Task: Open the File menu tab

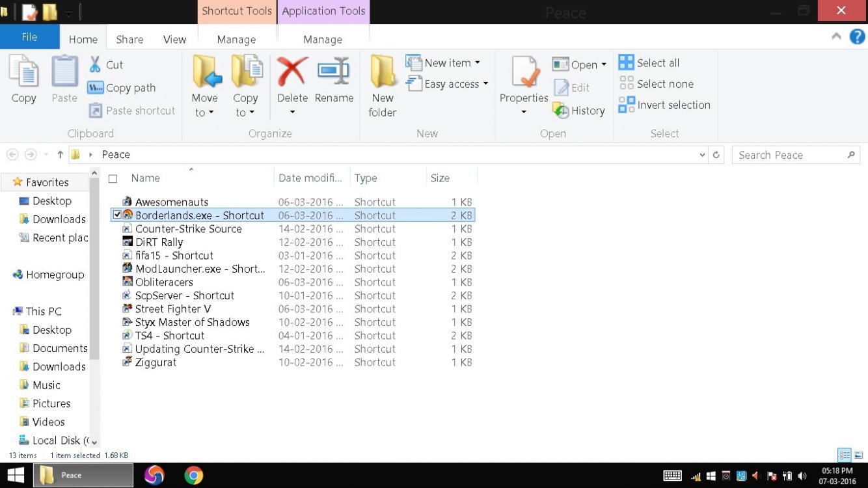Action: click(x=29, y=37)
